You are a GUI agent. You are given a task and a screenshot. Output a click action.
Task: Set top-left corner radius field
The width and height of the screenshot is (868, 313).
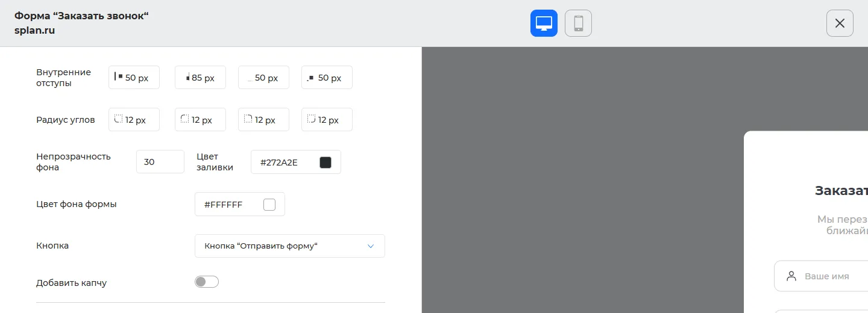[x=200, y=120]
